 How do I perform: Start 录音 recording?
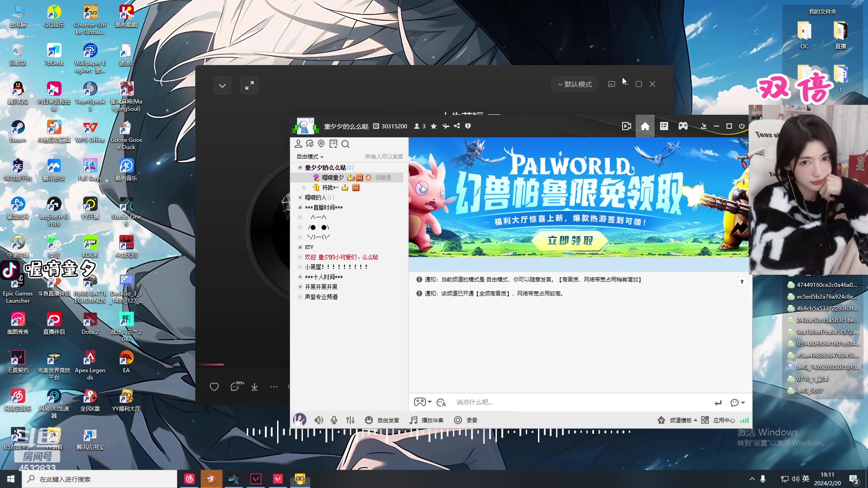point(466,420)
